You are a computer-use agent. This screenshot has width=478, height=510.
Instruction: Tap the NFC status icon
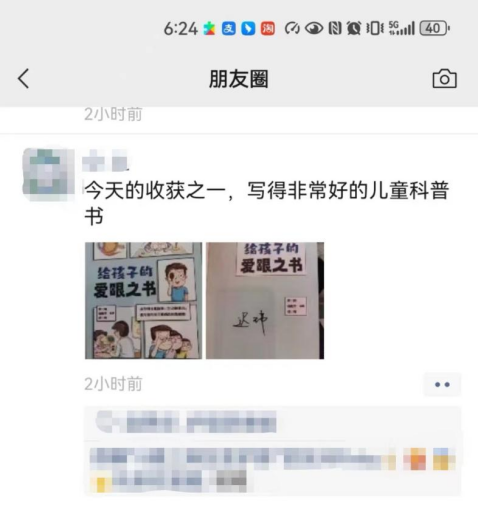click(335, 28)
